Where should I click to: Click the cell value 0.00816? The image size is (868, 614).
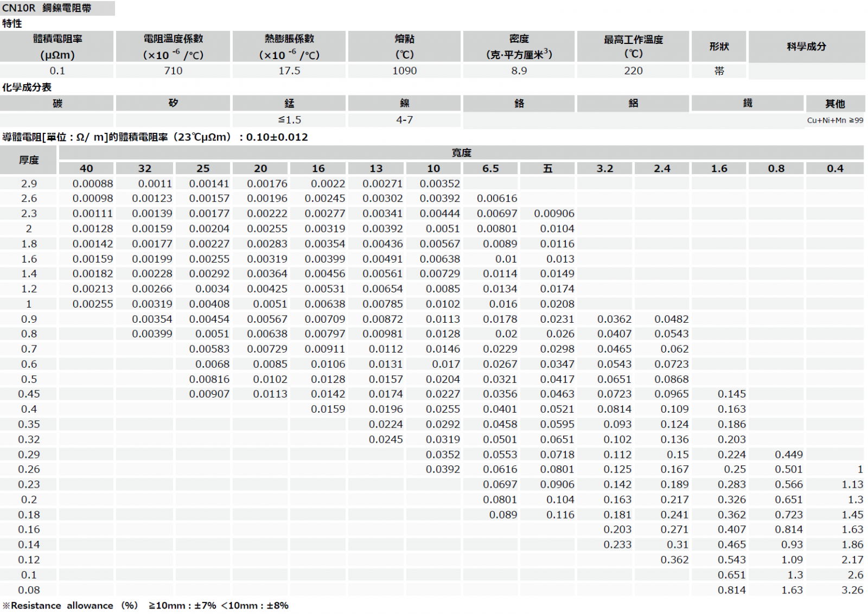(x=209, y=379)
